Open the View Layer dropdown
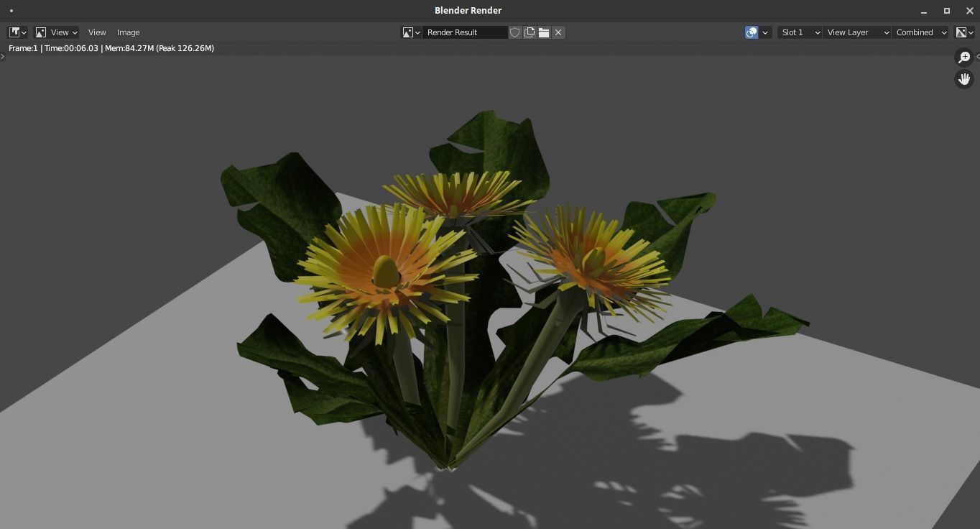 point(856,32)
